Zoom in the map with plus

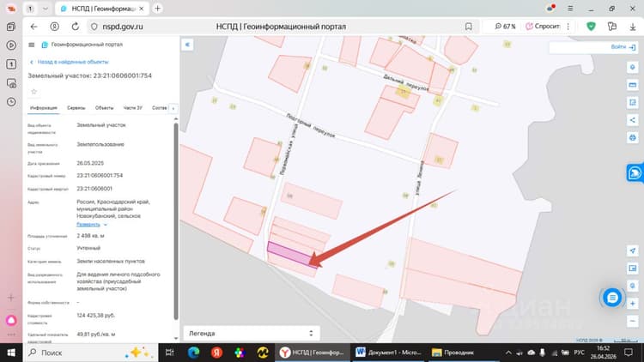click(633, 304)
